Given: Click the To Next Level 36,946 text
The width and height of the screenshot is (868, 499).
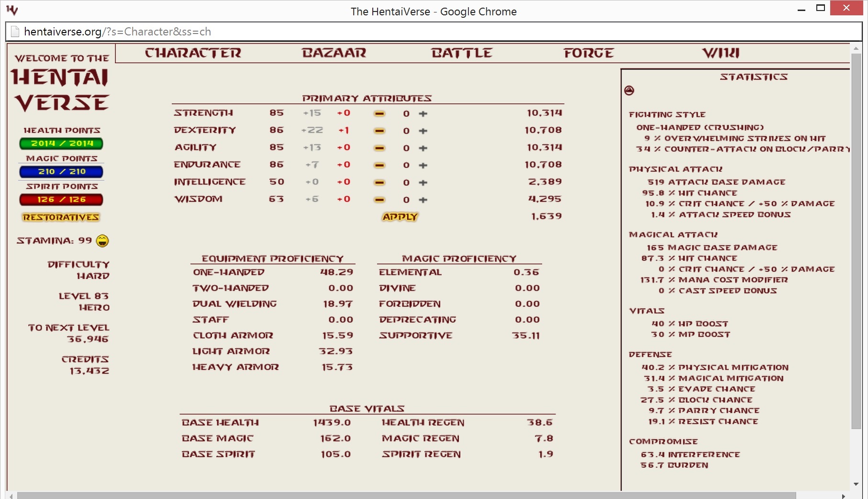Looking at the screenshot, I should point(68,333).
